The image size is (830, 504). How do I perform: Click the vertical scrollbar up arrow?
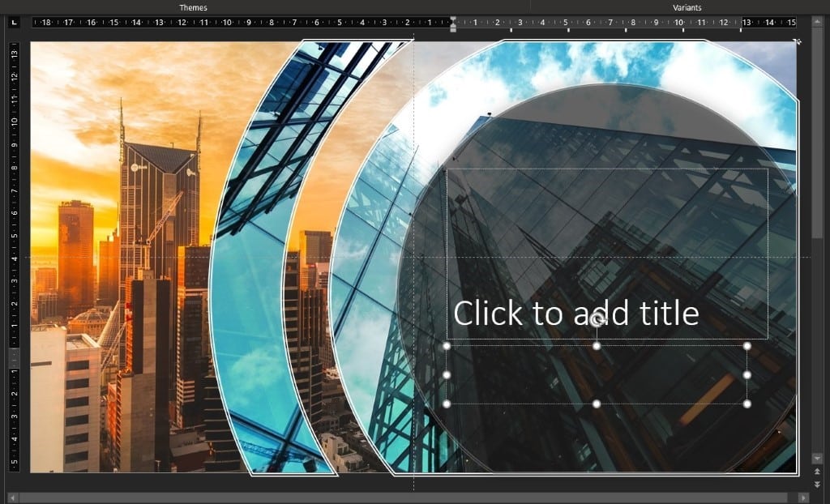pyautogui.click(x=817, y=22)
